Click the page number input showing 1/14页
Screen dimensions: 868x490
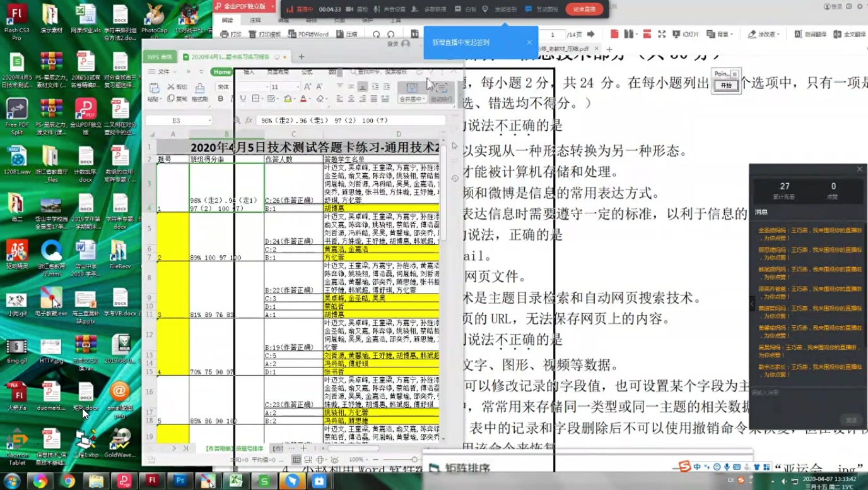pos(553,35)
